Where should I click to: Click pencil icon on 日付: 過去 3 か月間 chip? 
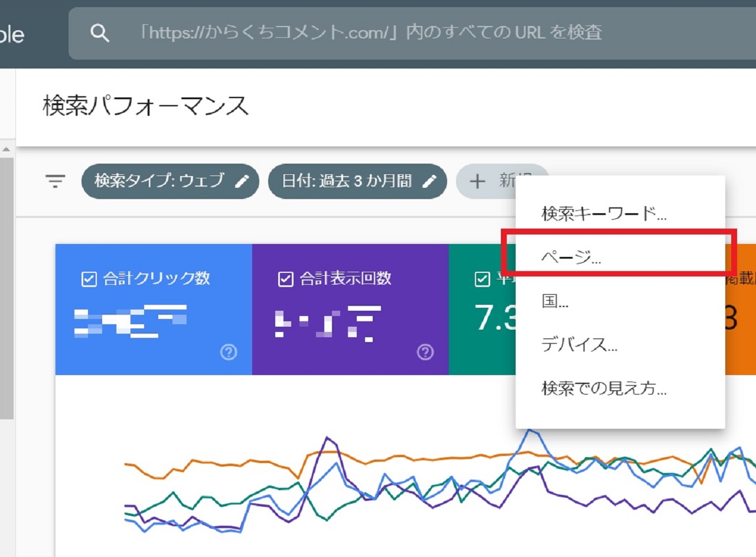[x=430, y=181]
